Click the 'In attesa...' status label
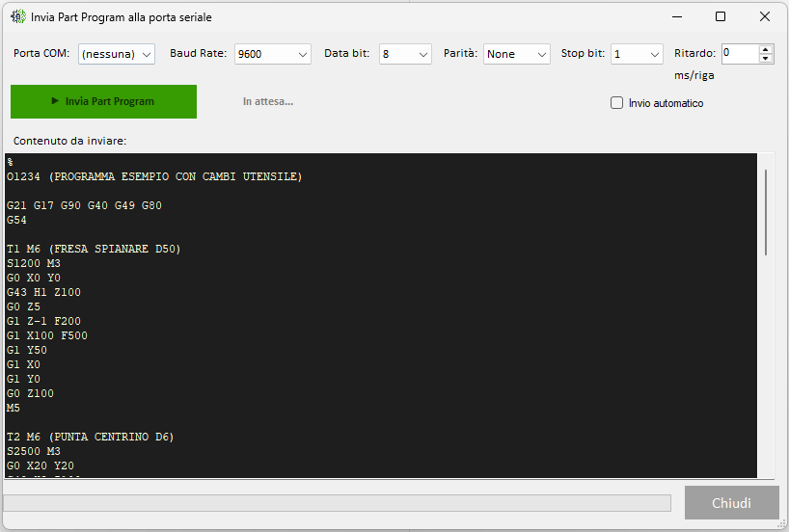 tap(268, 101)
